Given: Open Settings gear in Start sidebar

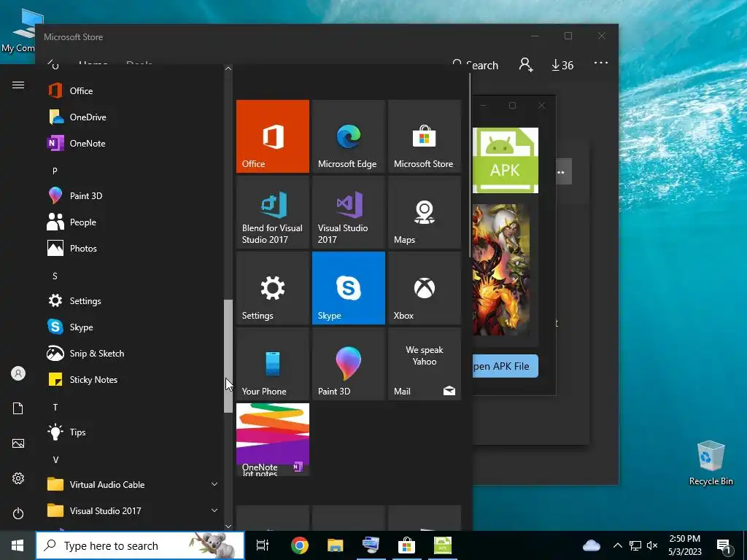Looking at the screenshot, I should tap(18, 478).
